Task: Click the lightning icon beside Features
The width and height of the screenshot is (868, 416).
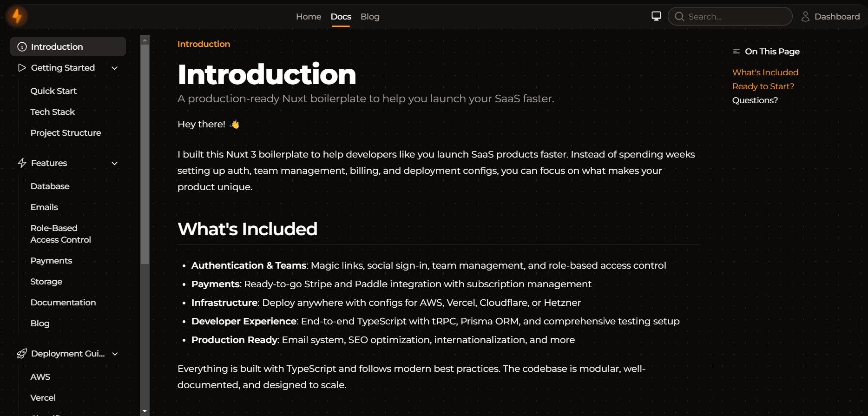Action: 21,163
